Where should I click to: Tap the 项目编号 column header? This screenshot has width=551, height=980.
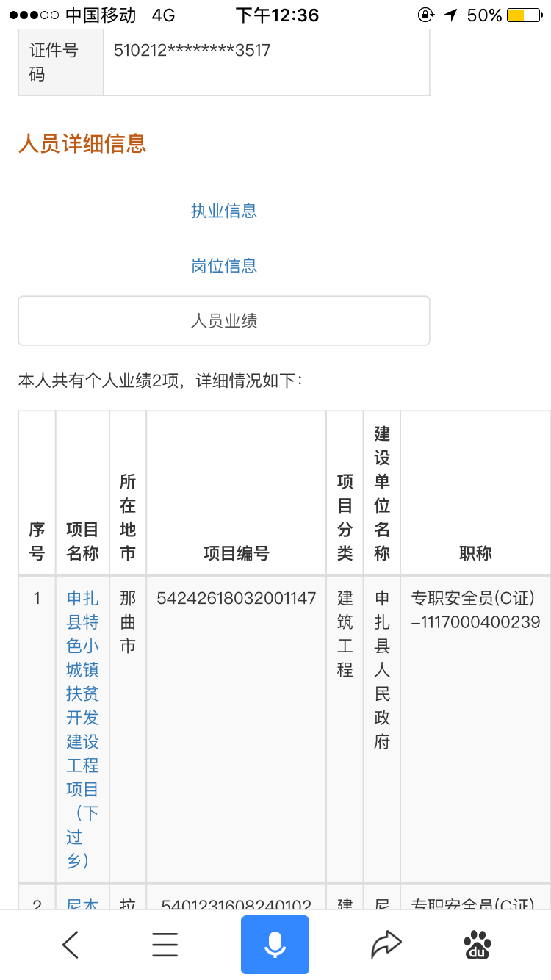point(236,554)
